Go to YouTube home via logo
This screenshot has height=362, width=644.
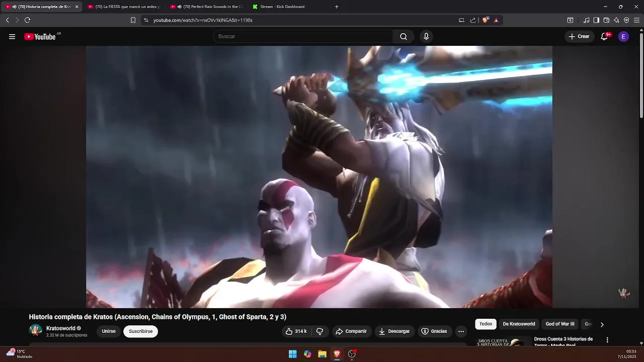pos(40,37)
